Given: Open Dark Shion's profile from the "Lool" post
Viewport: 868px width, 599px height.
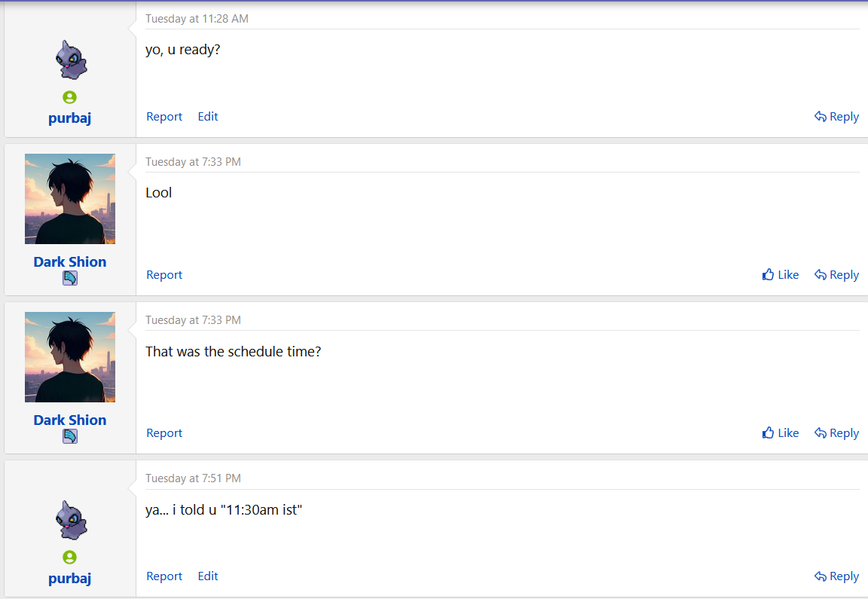Looking at the screenshot, I should tap(70, 262).
